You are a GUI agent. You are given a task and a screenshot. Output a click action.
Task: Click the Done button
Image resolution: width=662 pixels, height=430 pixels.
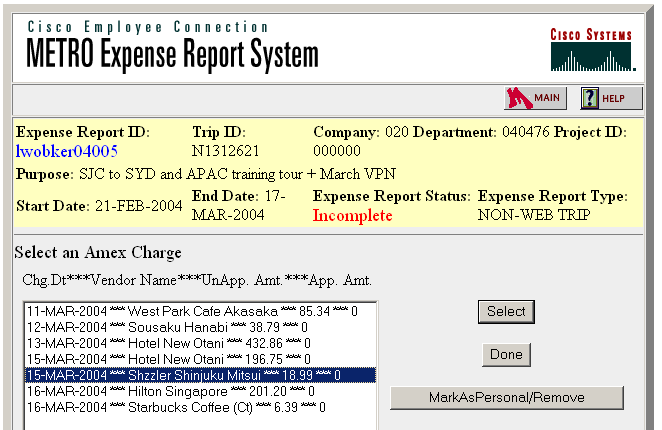coord(506,355)
